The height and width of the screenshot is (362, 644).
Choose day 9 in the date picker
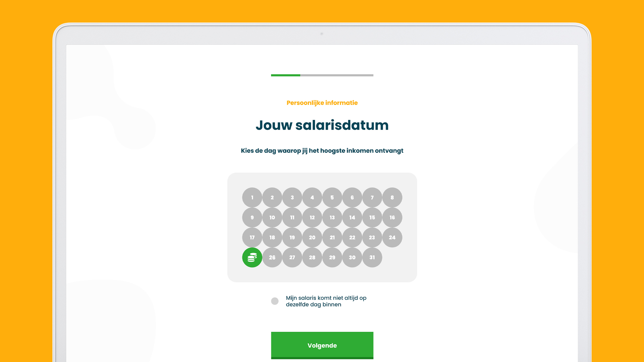[252, 218]
